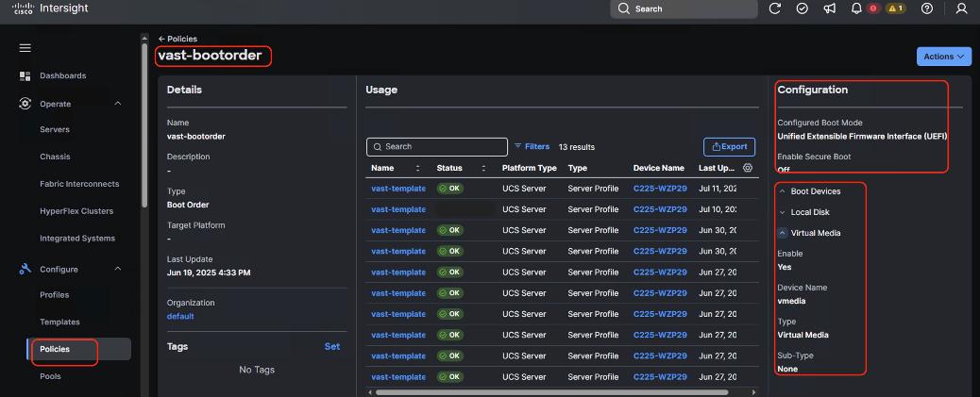Screen dimensions: 980x397
Task: Open the Actions dropdown button
Action: (x=943, y=57)
